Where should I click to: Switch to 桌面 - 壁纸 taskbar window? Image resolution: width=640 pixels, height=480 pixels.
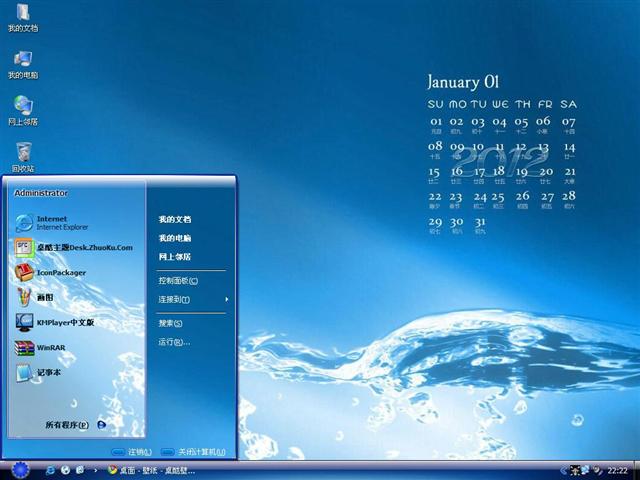tap(151, 470)
